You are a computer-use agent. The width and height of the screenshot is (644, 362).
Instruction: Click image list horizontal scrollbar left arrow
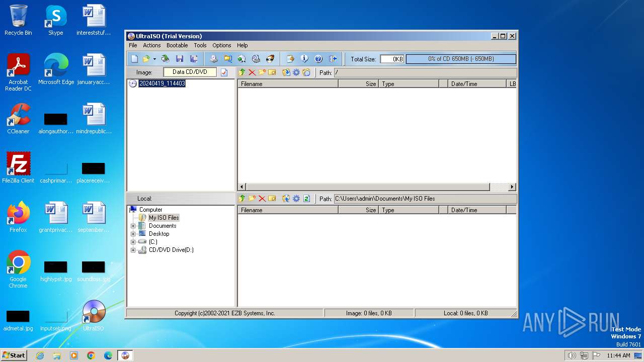pos(242,187)
